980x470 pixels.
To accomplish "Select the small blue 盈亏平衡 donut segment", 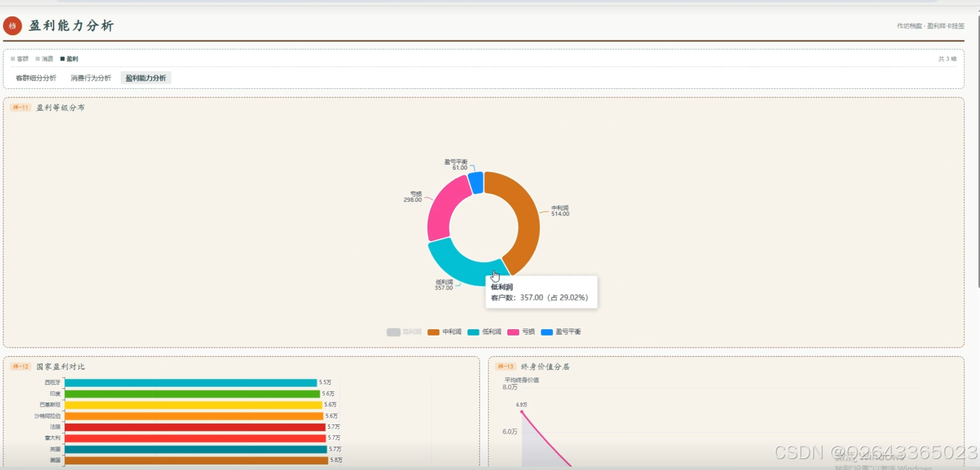I will click(x=477, y=183).
